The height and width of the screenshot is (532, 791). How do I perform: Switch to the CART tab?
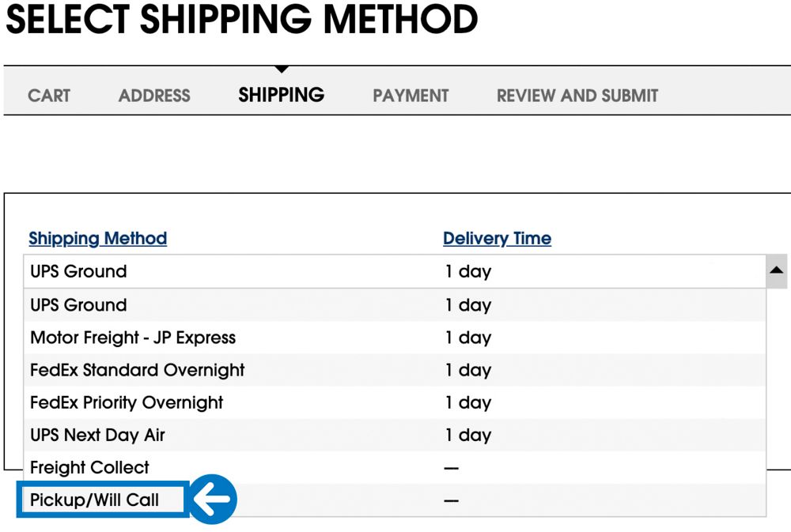click(x=49, y=95)
